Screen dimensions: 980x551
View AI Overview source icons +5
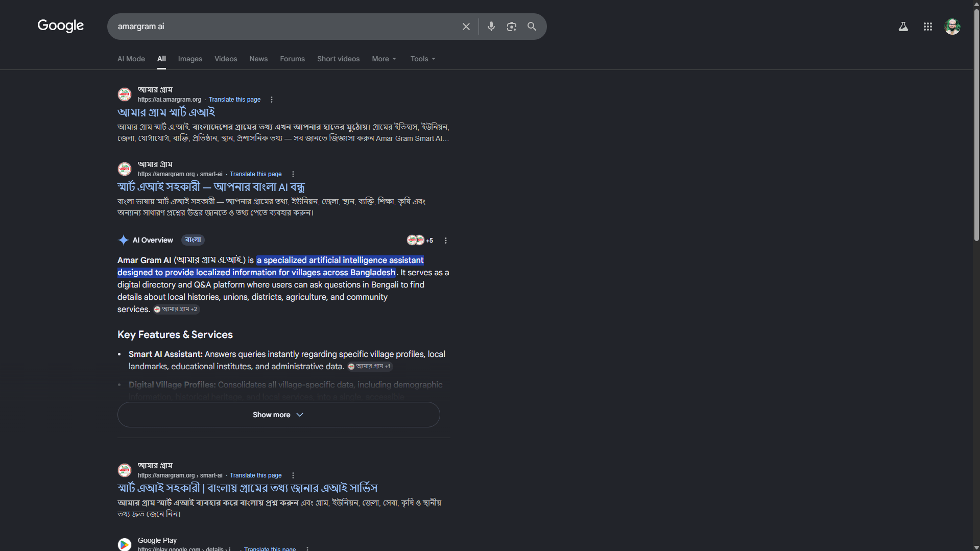(x=420, y=240)
